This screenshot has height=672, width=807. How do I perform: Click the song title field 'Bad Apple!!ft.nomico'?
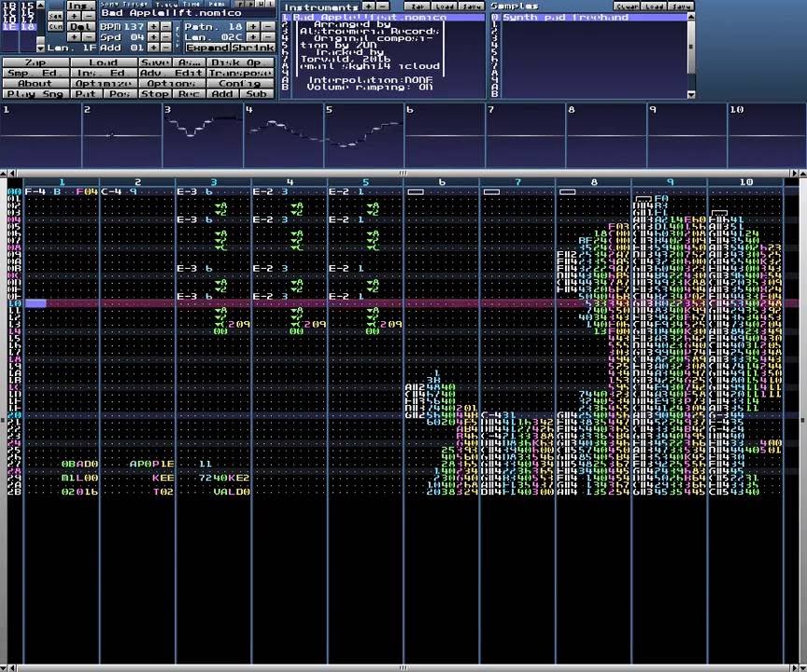click(x=188, y=13)
